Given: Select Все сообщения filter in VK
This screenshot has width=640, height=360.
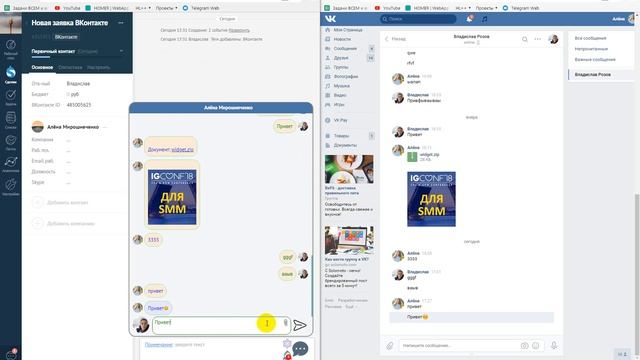Looking at the screenshot, I should pyautogui.click(x=590, y=38).
